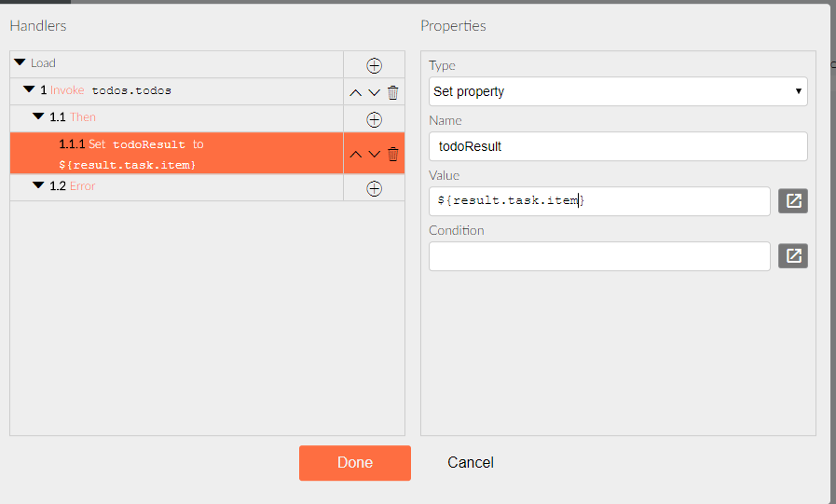Move the Invoke todos.todos step up
836x504 pixels.
[356, 93]
